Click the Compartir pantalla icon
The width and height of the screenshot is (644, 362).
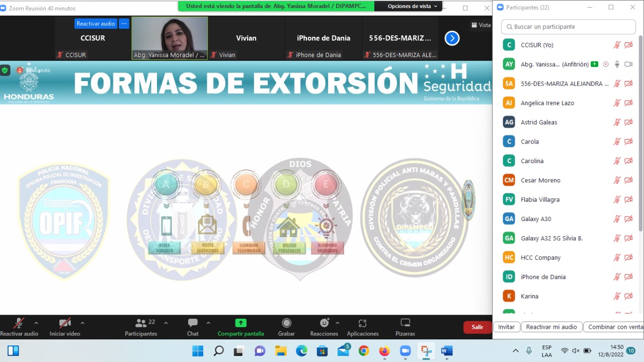[240, 323]
